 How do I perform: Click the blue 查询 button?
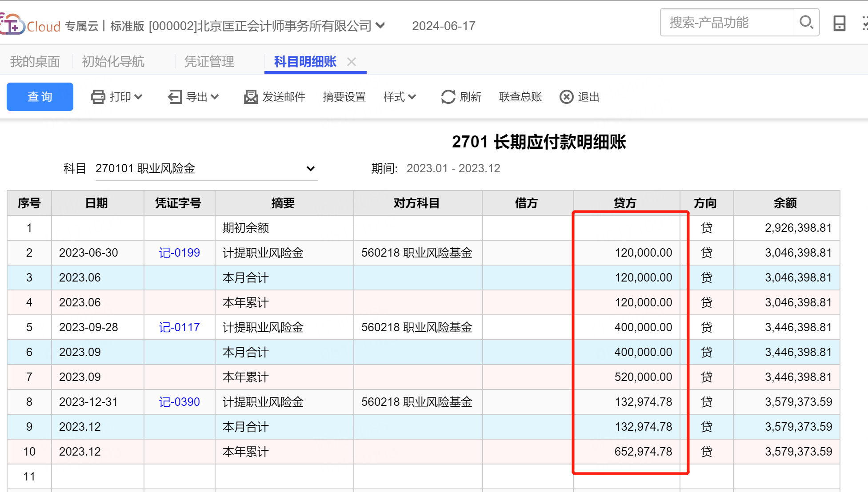coord(40,97)
